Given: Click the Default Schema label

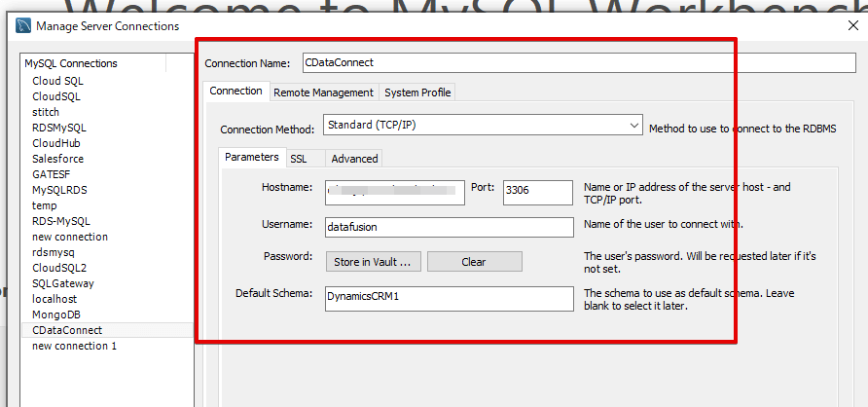Looking at the screenshot, I should pyautogui.click(x=274, y=293).
